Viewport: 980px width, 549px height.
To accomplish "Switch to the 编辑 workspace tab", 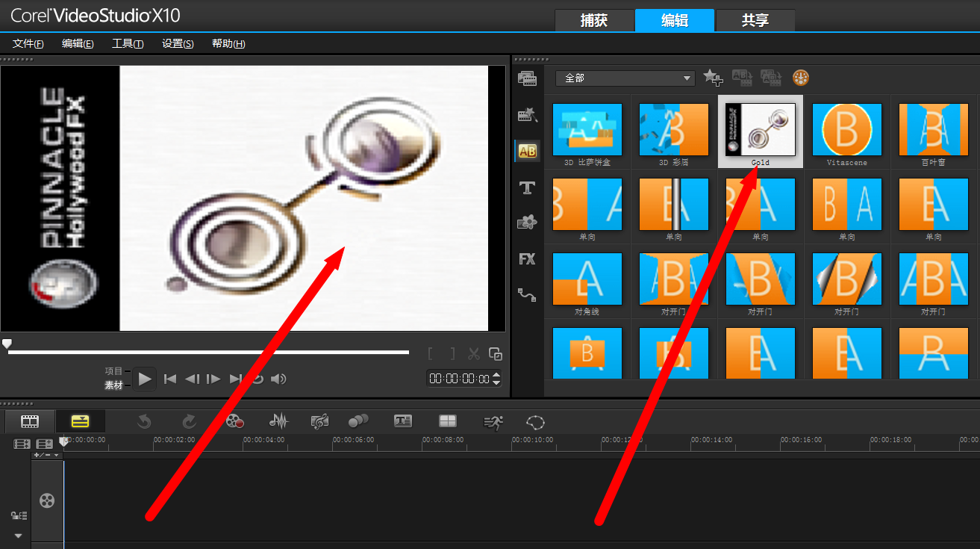I will (x=675, y=20).
